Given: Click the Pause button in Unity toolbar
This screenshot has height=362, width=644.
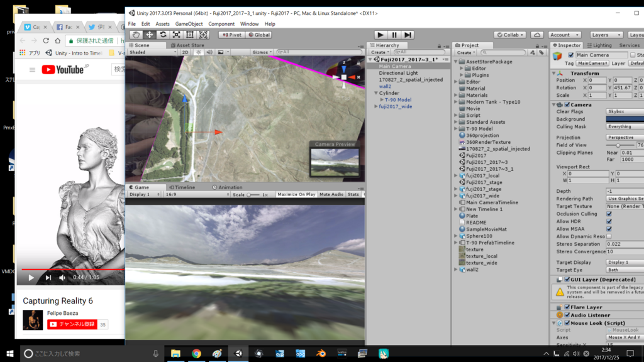Looking at the screenshot, I should 394,35.
